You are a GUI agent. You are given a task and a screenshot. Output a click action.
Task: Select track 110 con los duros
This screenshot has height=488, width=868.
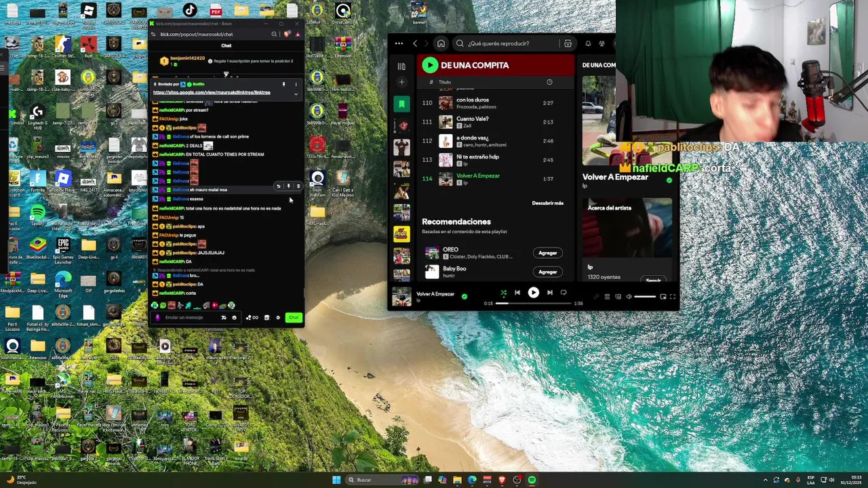pyautogui.click(x=496, y=103)
